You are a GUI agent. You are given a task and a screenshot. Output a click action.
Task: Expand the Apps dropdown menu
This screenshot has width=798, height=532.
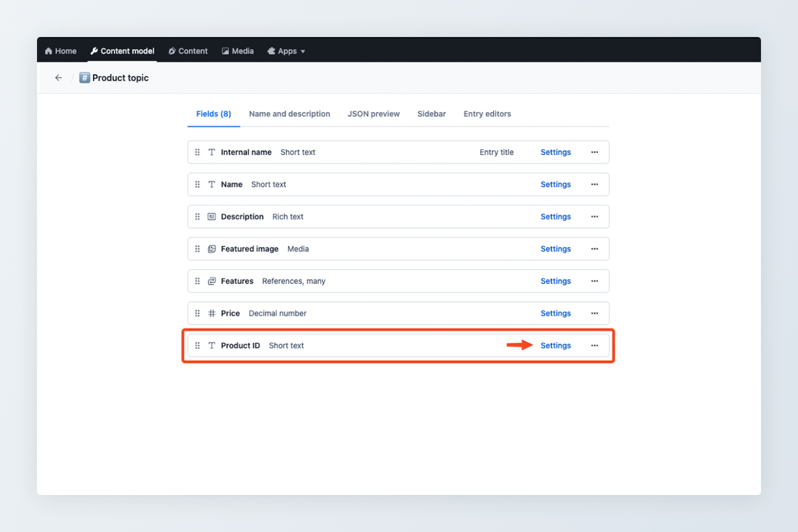(x=286, y=51)
